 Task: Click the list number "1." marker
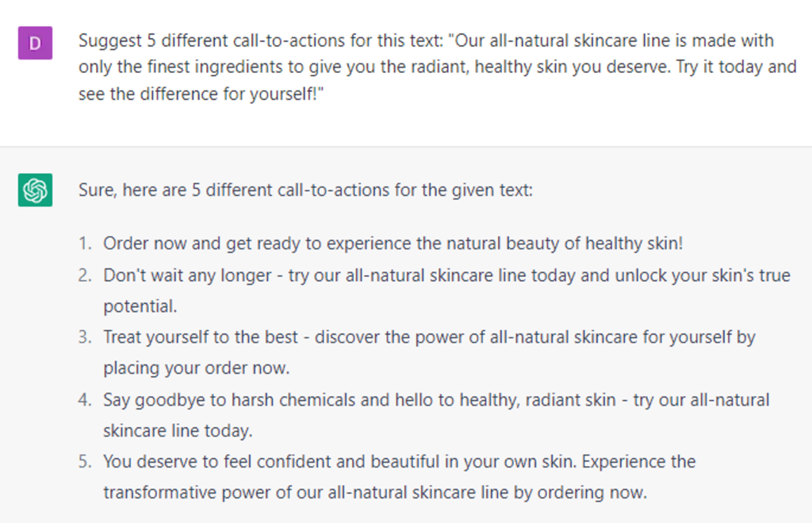coord(85,244)
